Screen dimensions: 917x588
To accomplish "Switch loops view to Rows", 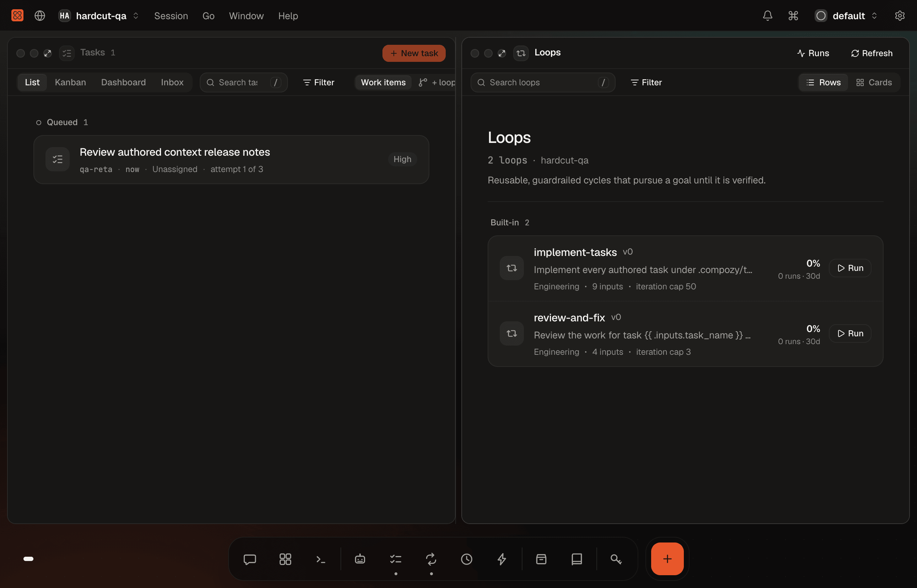I will (824, 82).
